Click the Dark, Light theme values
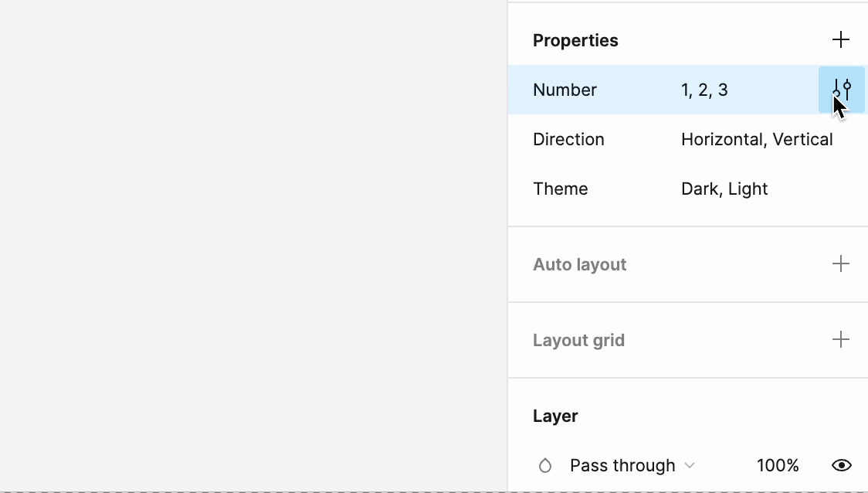This screenshot has height=493, width=868. (724, 189)
